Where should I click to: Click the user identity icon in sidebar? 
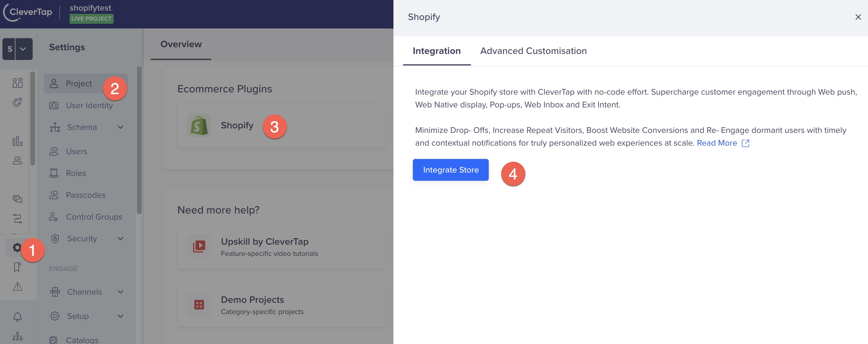click(x=54, y=105)
